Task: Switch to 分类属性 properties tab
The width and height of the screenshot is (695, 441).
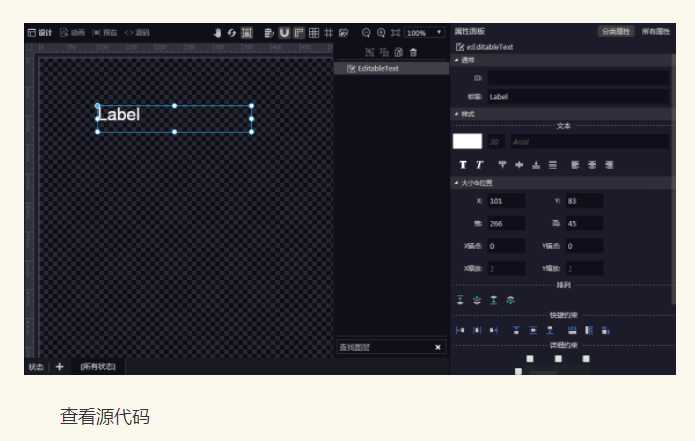Action: pos(616,31)
